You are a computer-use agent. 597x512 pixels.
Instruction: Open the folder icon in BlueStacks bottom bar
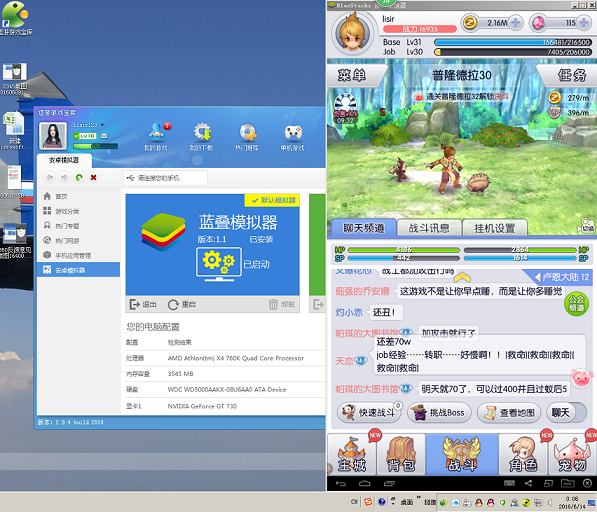pyautogui.click(x=568, y=483)
